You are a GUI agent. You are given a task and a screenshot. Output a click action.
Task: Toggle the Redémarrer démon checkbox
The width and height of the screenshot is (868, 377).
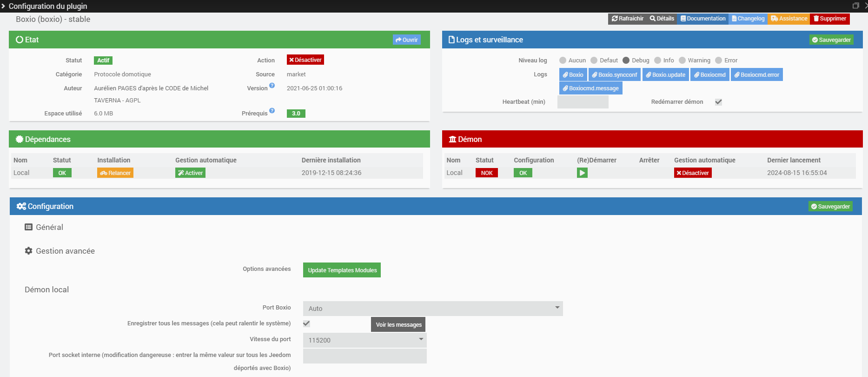pyautogui.click(x=718, y=102)
